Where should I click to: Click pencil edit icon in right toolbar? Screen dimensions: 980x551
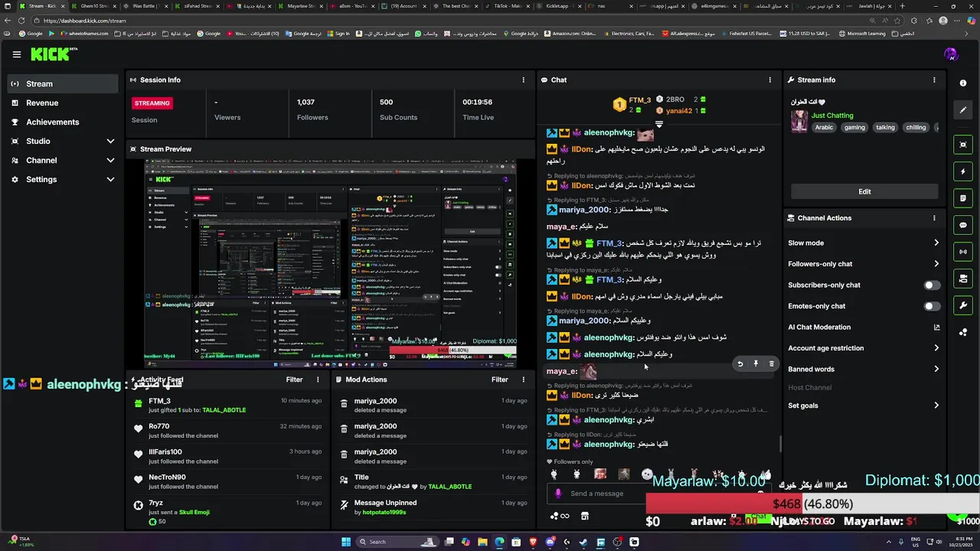963,109
